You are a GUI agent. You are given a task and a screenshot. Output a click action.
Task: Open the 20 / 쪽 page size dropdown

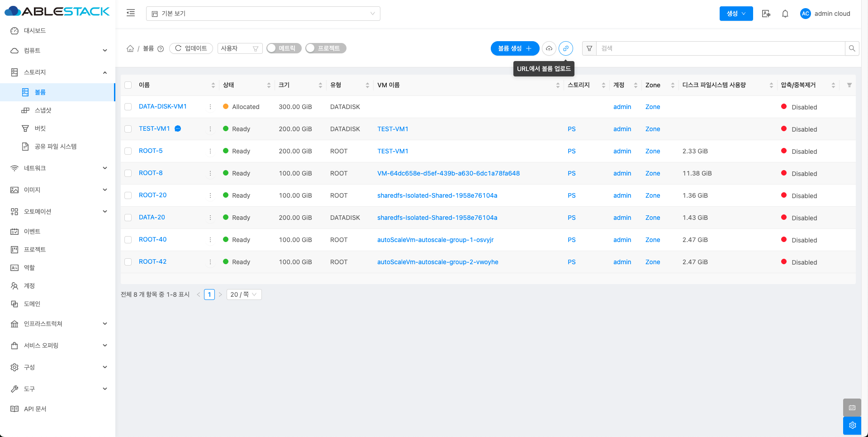click(244, 294)
